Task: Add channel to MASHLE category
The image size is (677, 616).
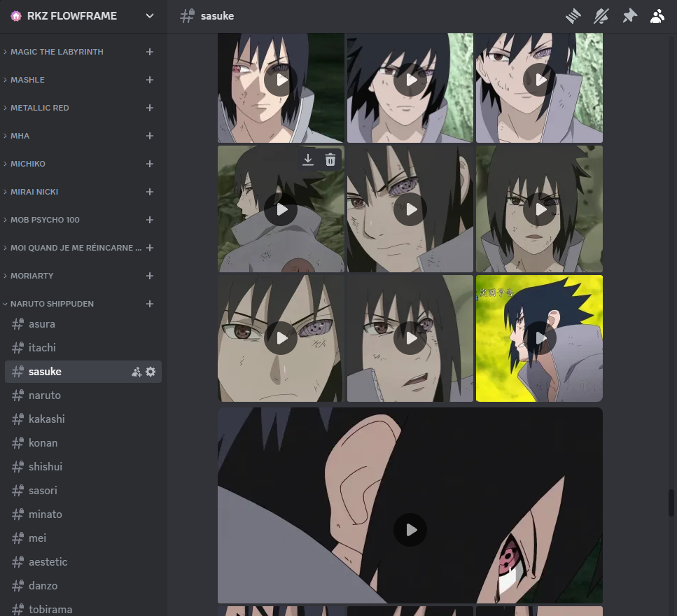Action: [x=150, y=80]
